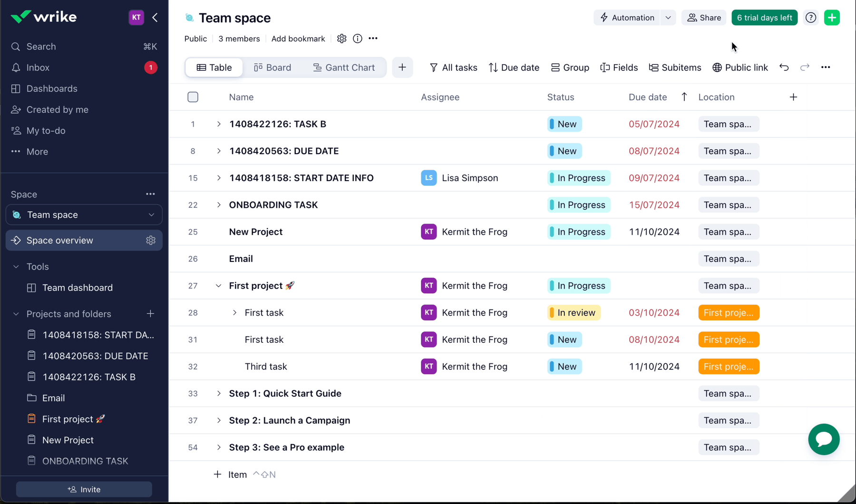Image resolution: width=856 pixels, height=504 pixels.
Task: Open the chat support bubble
Action: coord(824,439)
